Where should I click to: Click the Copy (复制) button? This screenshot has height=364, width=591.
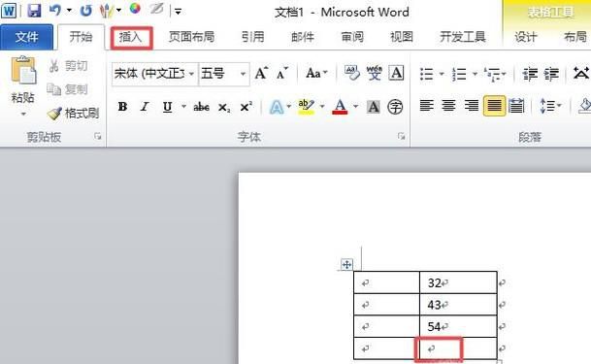click(68, 89)
